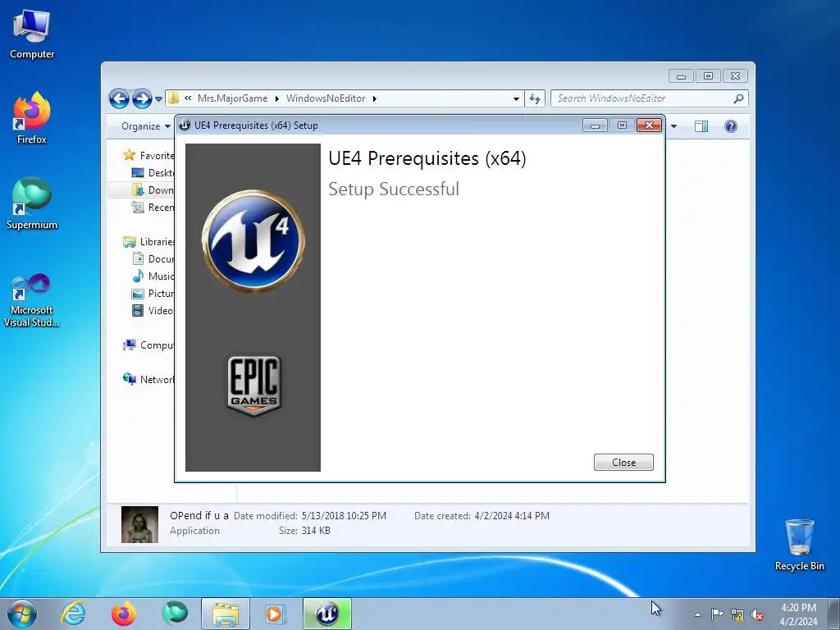The image size is (840, 630).
Task: Click Date modified value in details pane
Action: click(x=344, y=516)
